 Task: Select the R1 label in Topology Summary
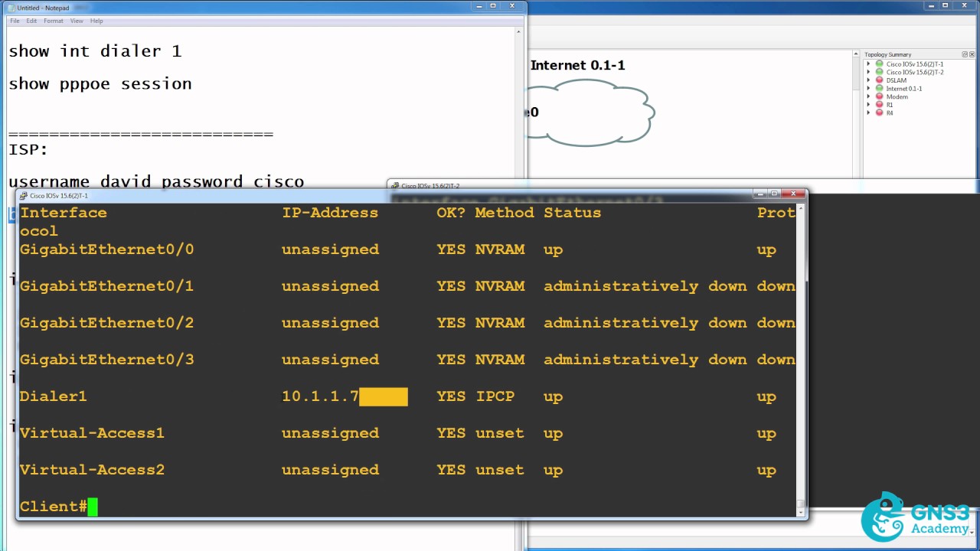tap(890, 105)
